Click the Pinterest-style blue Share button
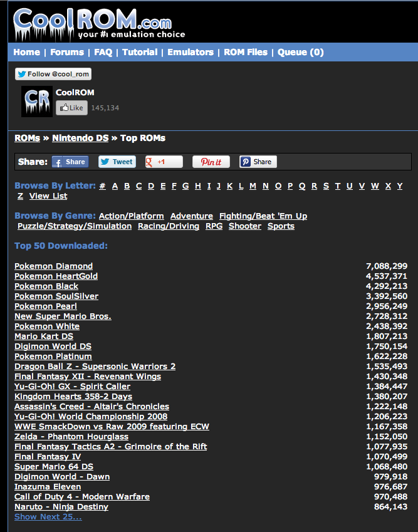This screenshot has height=532, width=418. click(x=258, y=162)
